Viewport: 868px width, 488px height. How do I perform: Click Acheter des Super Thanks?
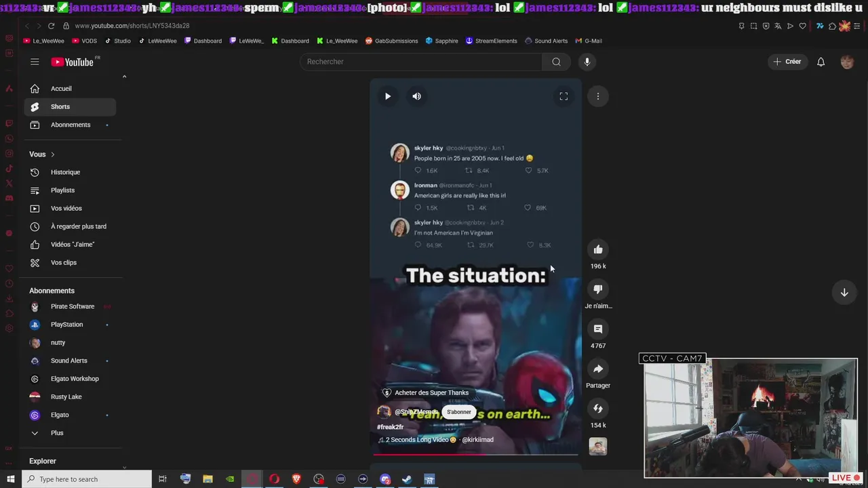pos(425,393)
